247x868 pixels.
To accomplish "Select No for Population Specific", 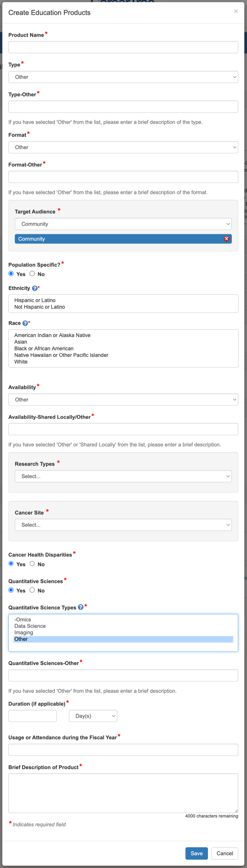I will point(32,274).
